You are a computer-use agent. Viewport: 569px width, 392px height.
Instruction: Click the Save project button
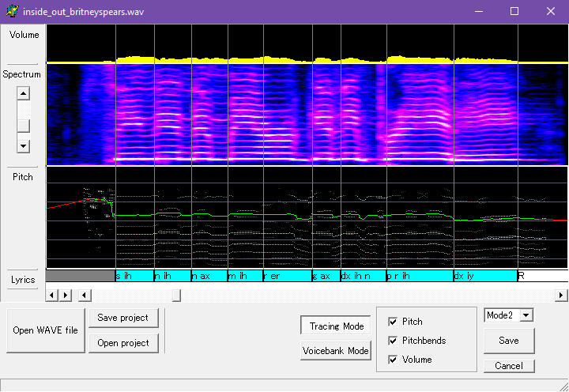(122, 318)
